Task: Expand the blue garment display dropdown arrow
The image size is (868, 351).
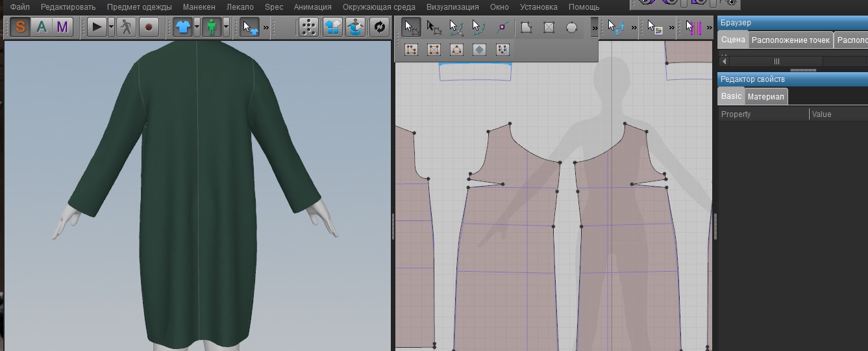Action: click(197, 27)
